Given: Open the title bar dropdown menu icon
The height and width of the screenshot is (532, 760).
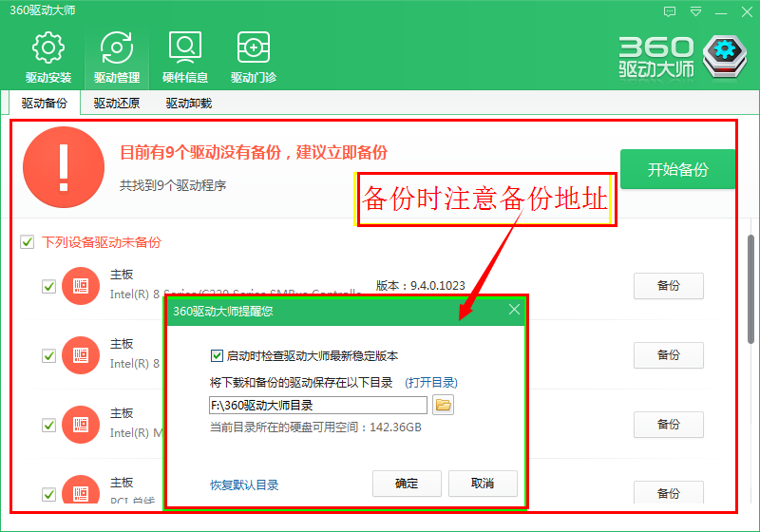Looking at the screenshot, I should click(x=695, y=11).
